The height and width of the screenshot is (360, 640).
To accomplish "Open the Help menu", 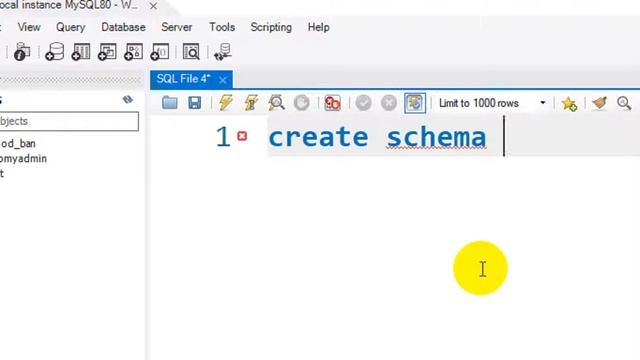I will click(318, 27).
